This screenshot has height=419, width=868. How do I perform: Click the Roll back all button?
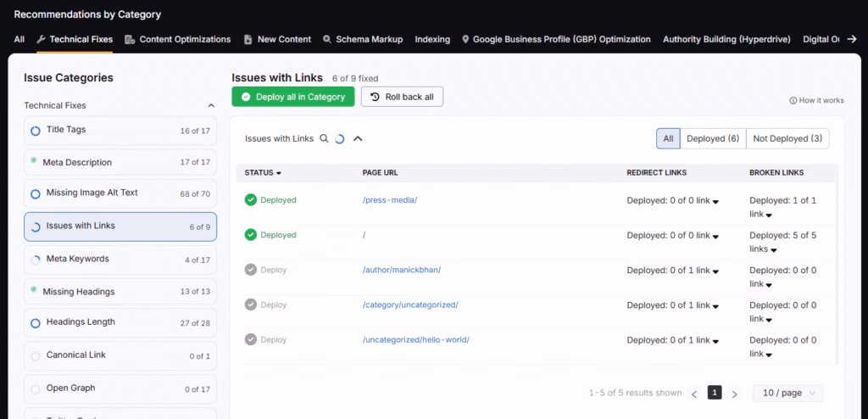click(x=402, y=97)
